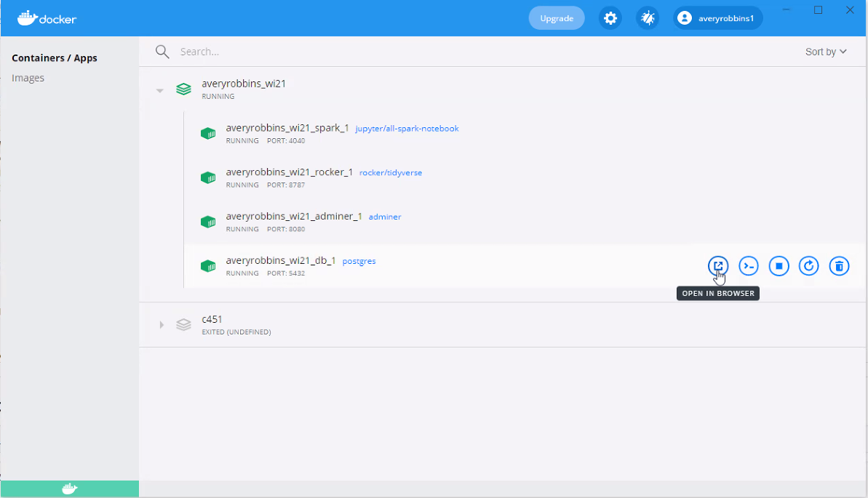Click the averyrobbins_wi21 group title
The height and width of the screenshot is (498, 868).
click(244, 84)
